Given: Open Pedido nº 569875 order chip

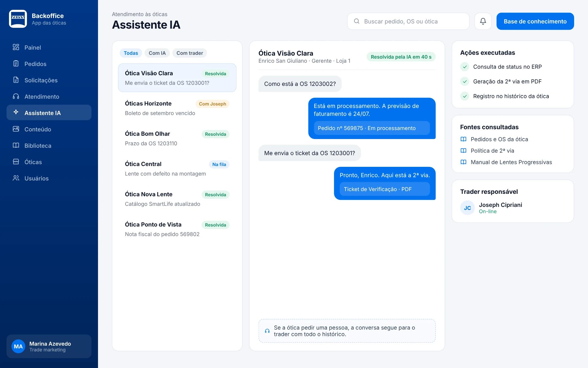Looking at the screenshot, I should pyautogui.click(x=372, y=128).
